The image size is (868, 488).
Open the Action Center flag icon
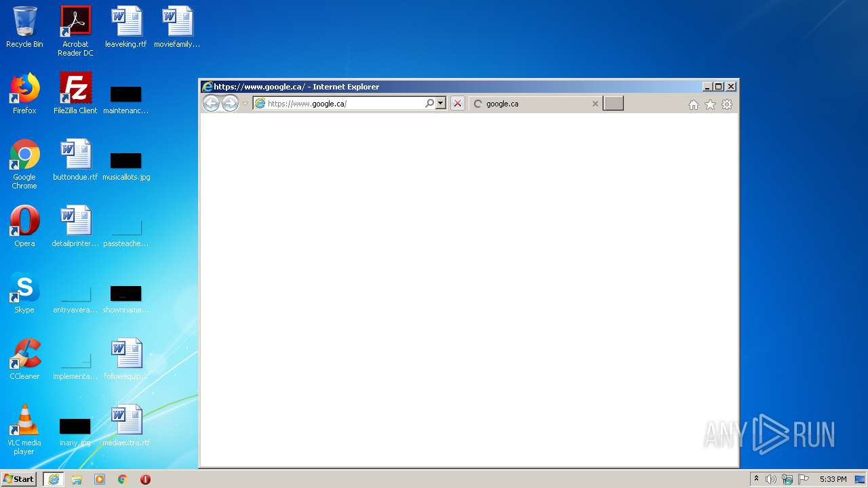(804, 479)
